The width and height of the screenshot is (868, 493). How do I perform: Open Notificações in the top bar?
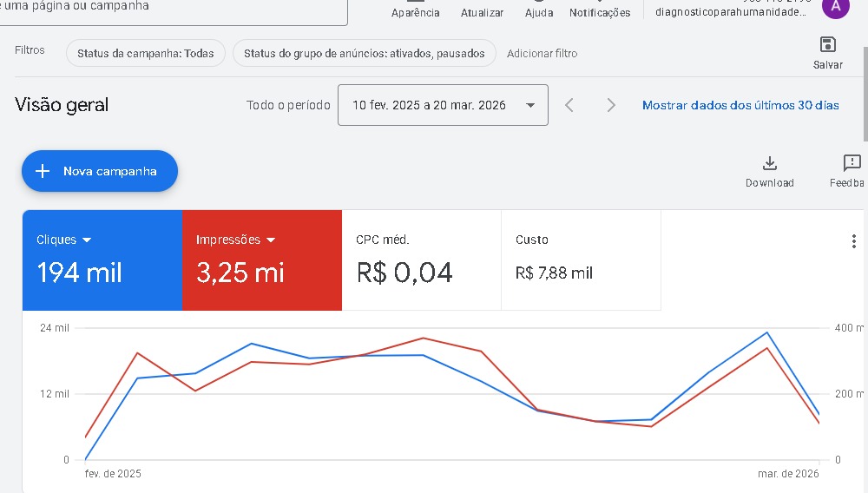coord(600,10)
